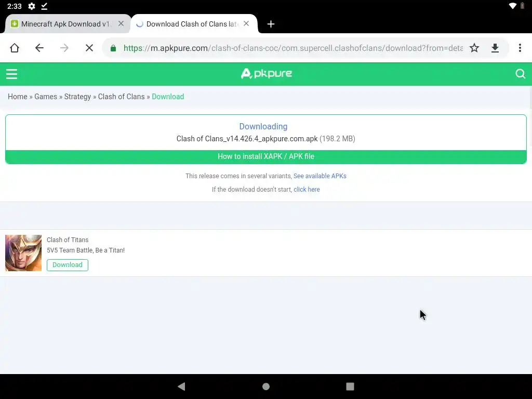Click How to install XAPK / APK file

(266, 157)
